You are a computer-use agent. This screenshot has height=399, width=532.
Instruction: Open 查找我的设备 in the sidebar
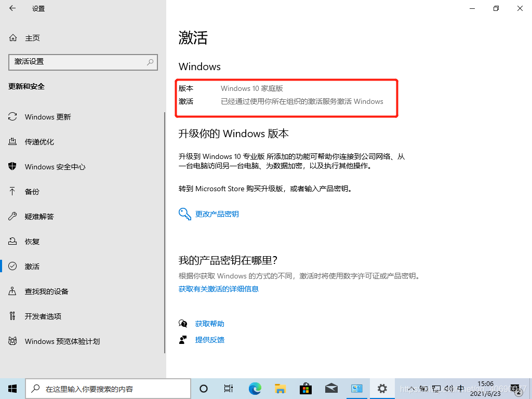82,291
